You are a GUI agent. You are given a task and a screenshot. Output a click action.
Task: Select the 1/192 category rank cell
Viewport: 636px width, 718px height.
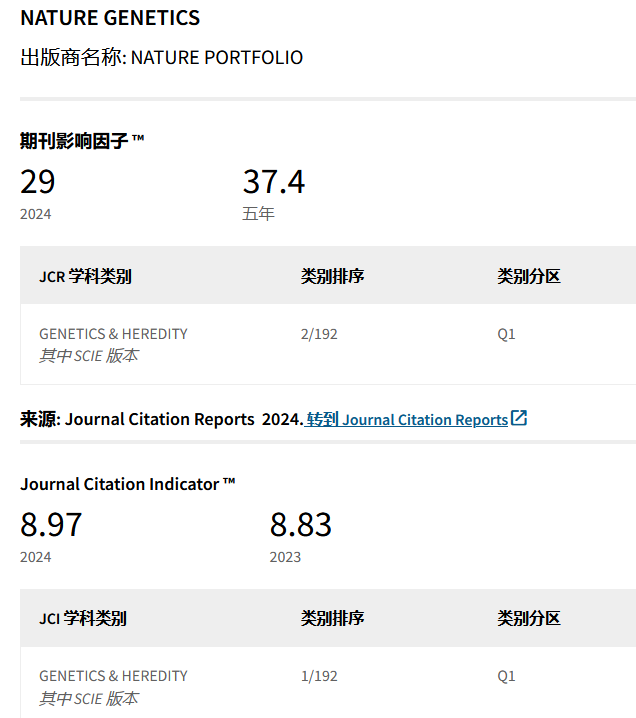319,676
